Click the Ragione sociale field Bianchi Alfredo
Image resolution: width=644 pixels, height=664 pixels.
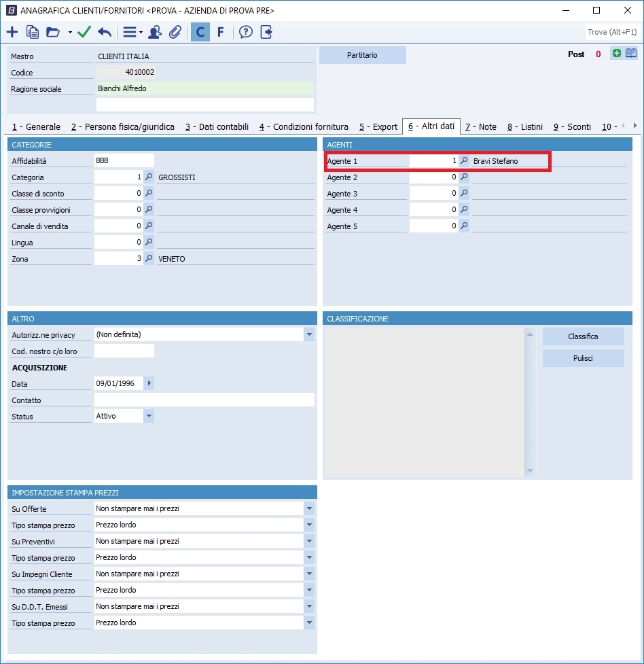(205, 88)
